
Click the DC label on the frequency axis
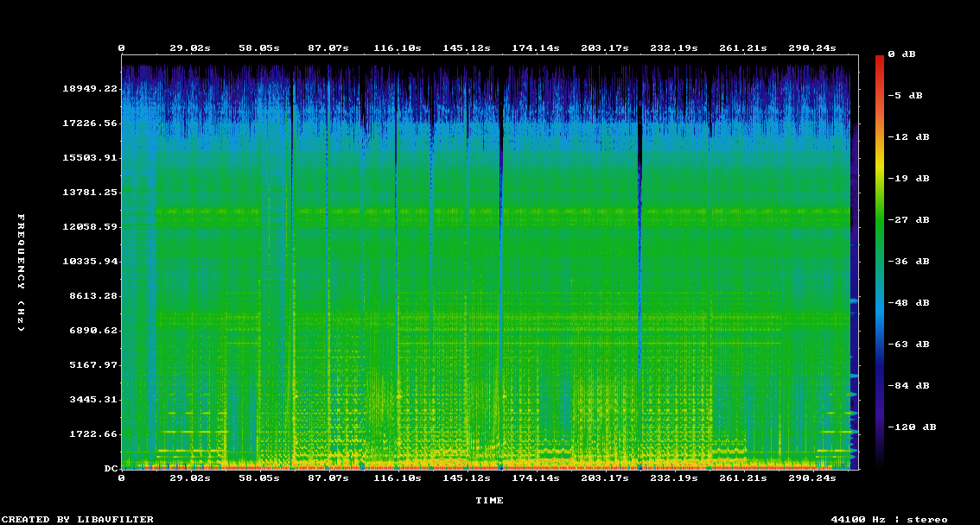point(111,469)
